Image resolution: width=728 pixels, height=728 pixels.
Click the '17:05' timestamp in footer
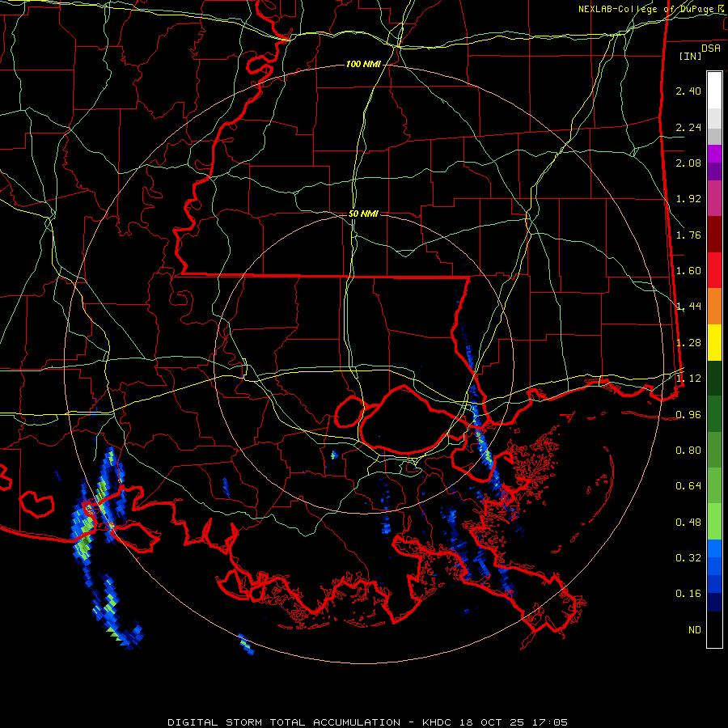tap(548, 722)
